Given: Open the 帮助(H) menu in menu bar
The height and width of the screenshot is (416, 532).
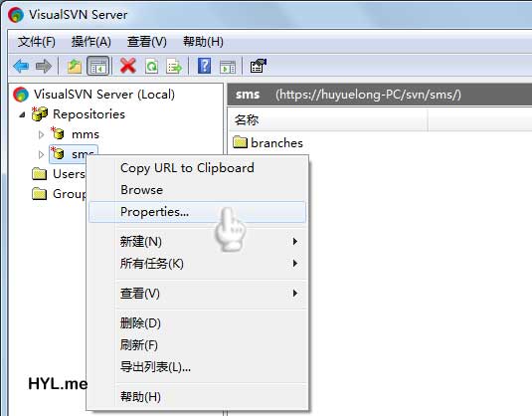Looking at the screenshot, I should pyautogui.click(x=203, y=42).
